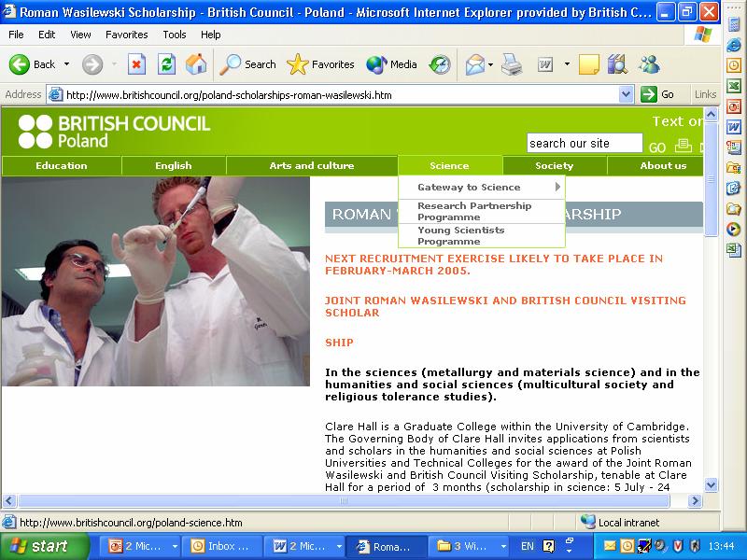Open Windows Media Player from shortcut bar
747x560 pixels.
(x=734, y=229)
